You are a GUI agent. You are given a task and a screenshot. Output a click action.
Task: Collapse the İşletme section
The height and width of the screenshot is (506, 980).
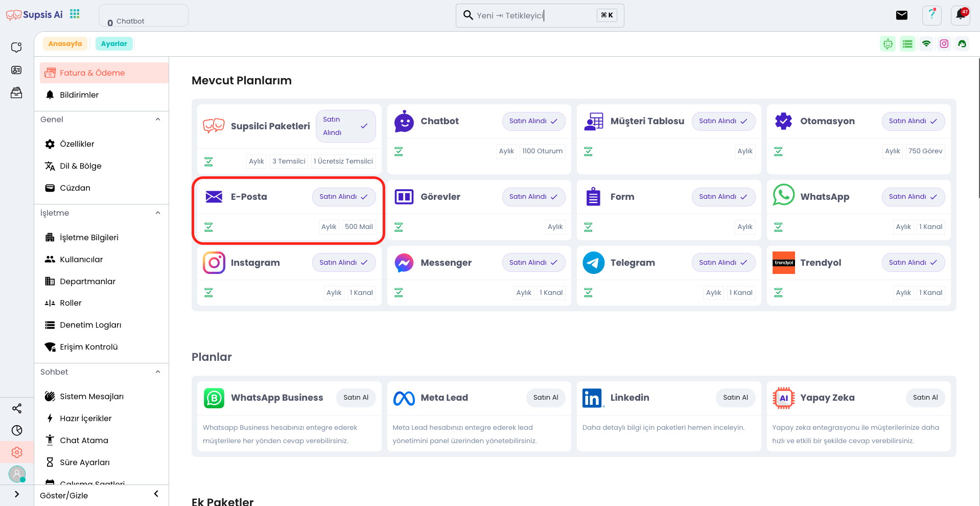(158, 213)
